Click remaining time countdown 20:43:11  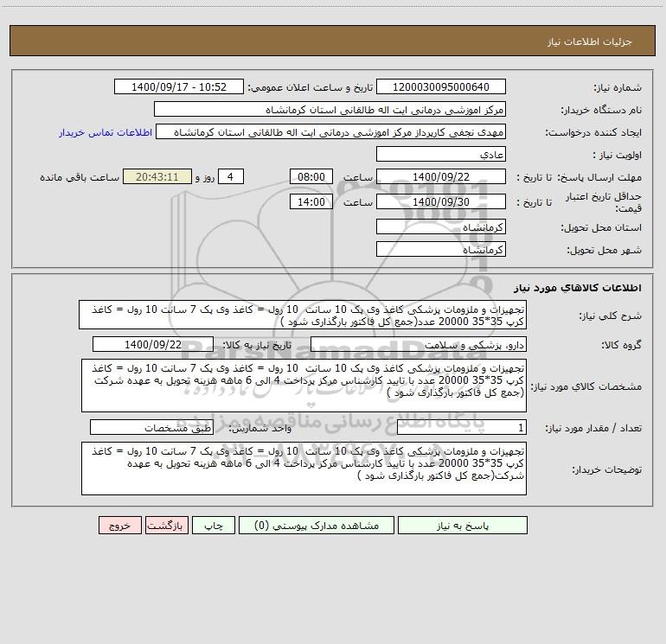157,176
